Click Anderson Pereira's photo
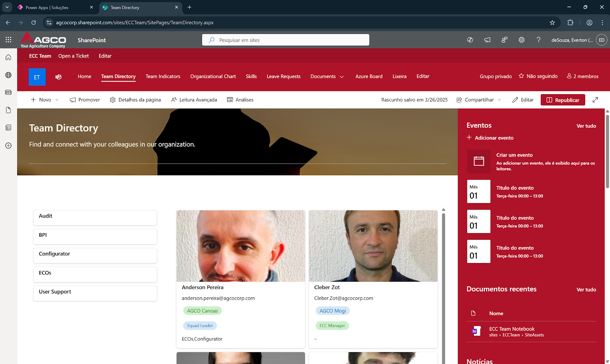 tap(241, 246)
